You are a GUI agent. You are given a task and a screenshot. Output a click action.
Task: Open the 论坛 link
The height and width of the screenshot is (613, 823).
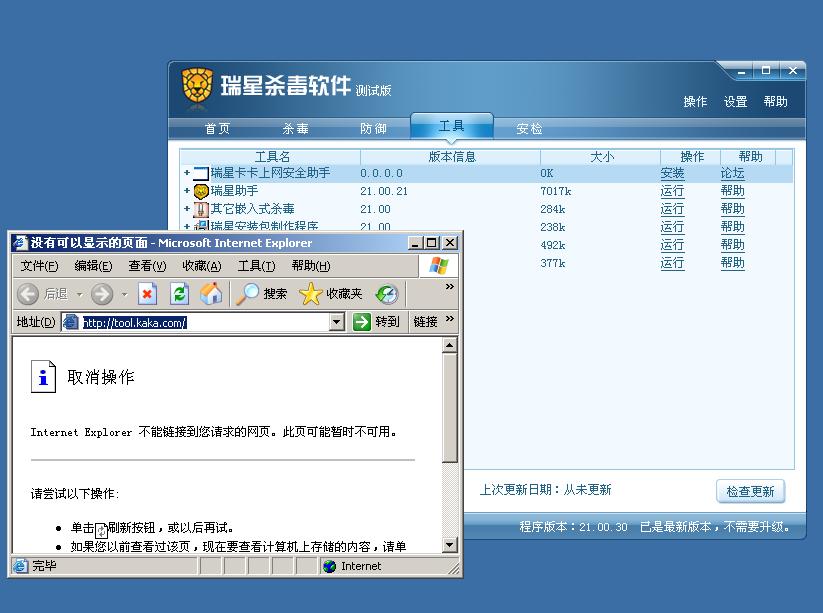(x=733, y=173)
